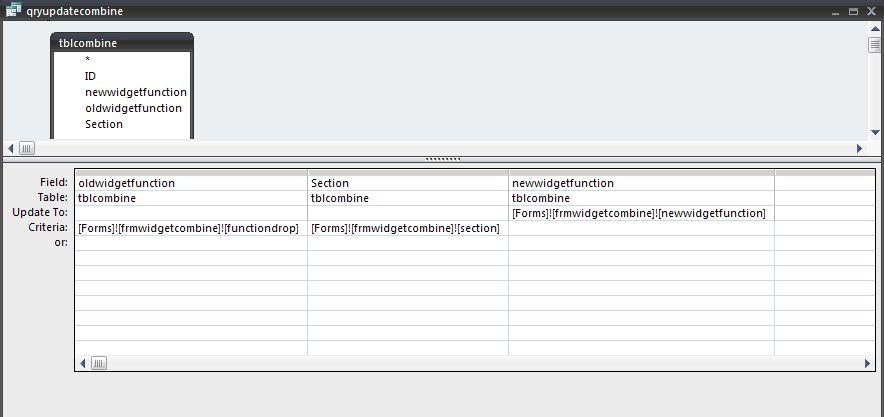This screenshot has width=884, height=417.
Task: Click upper pane vertical scrollbar thumb
Action: click(874, 45)
